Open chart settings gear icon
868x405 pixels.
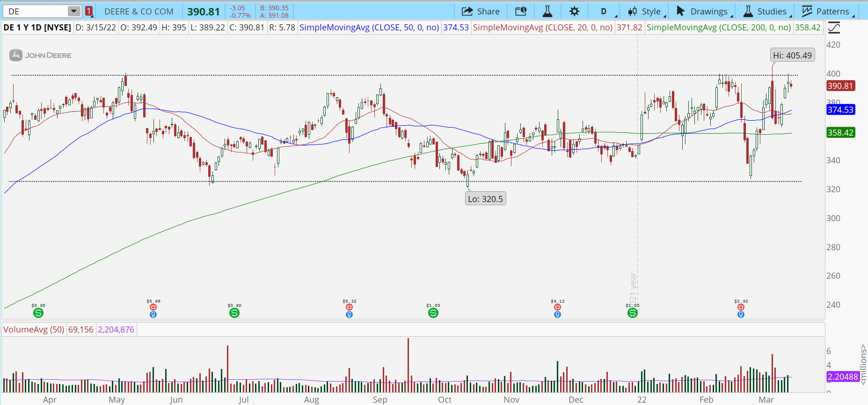point(574,11)
